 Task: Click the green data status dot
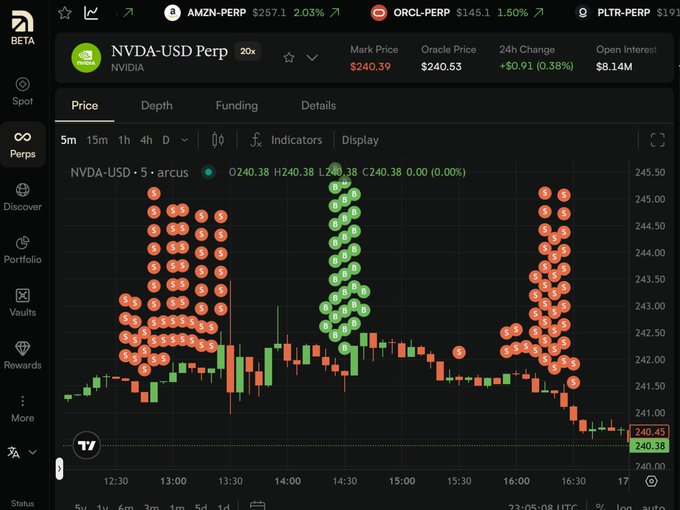[x=209, y=172]
